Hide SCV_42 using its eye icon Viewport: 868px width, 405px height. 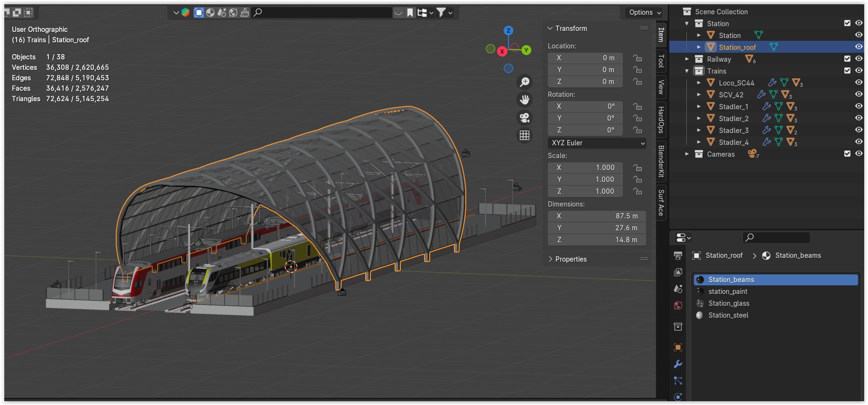(x=859, y=94)
